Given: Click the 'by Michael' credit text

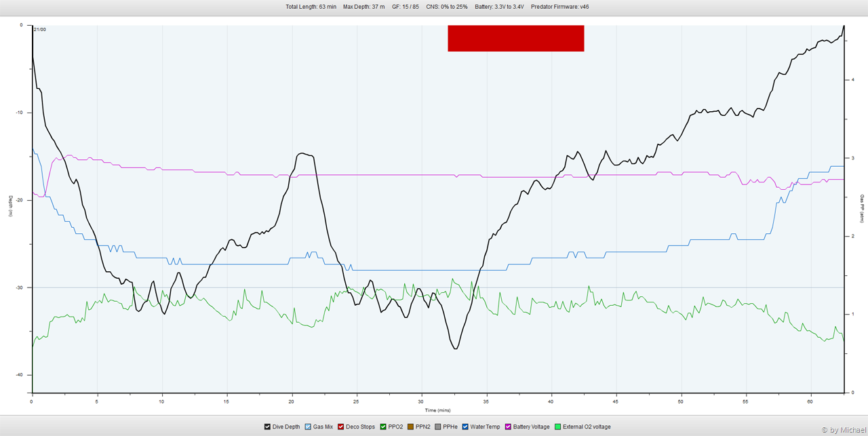Looking at the screenshot, I should [x=843, y=430].
